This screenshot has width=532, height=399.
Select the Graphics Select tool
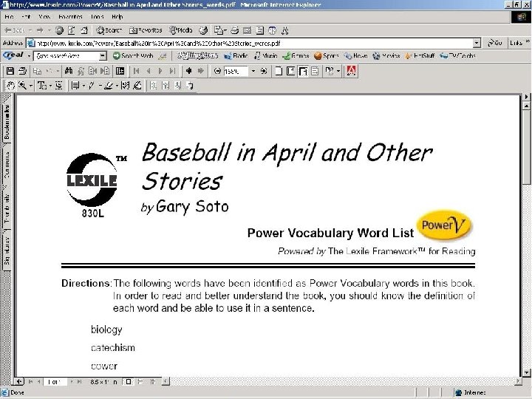point(58,85)
